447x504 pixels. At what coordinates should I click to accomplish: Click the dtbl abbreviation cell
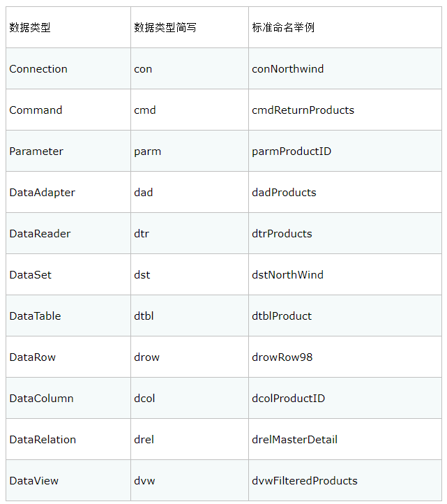click(144, 316)
